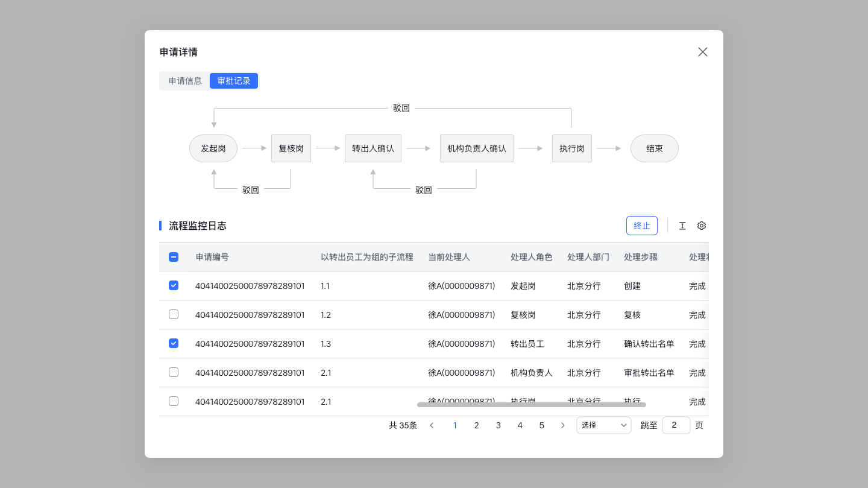Go to page 2

click(477, 425)
